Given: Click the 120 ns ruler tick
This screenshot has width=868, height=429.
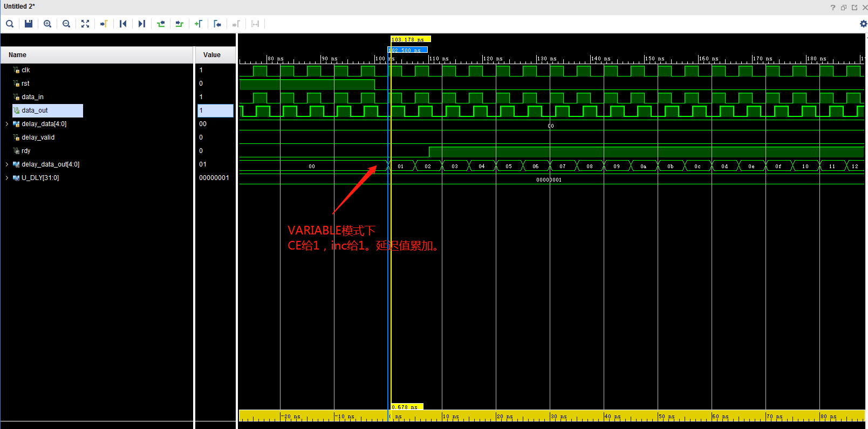Looking at the screenshot, I should click(x=493, y=59).
